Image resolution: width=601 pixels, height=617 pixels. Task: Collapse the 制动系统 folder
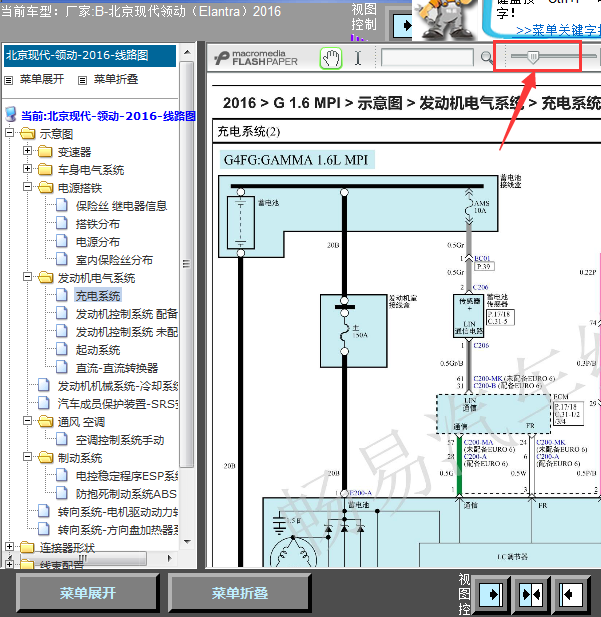[x=27, y=457]
